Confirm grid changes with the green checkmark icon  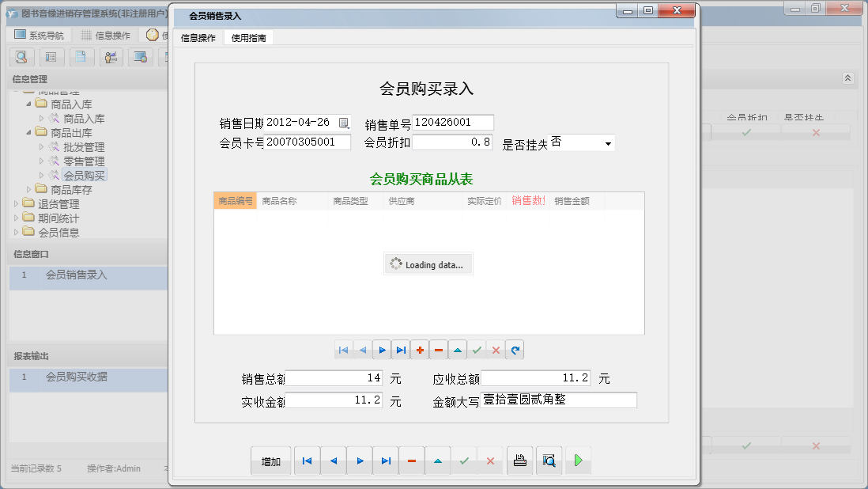point(476,349)
